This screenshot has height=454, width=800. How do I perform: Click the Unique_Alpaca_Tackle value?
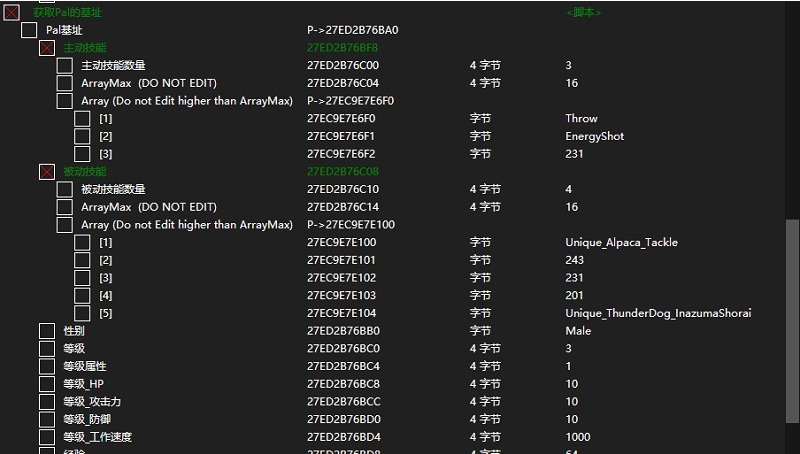(x=621, y=242)
